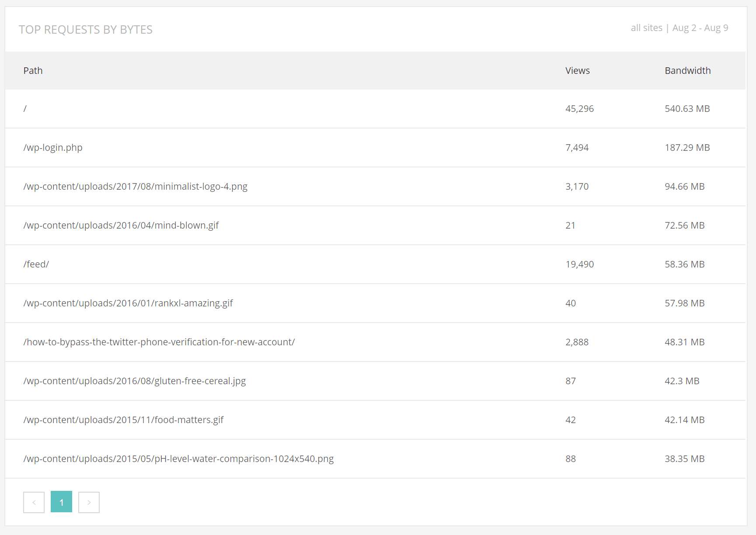Click the 58.36 MB bandwidth value
Image resolution: width=756 pixels, height=535 pixels.
[x=684, y=264]
